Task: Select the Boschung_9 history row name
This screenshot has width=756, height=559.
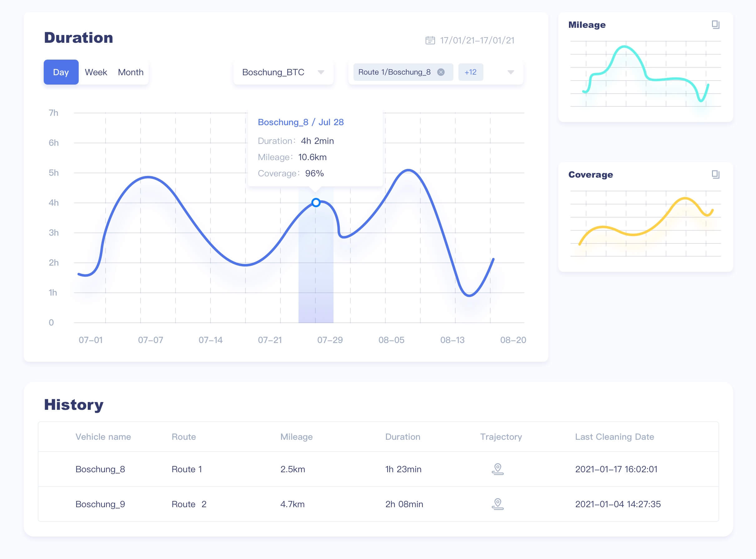Action: [100, 504]
